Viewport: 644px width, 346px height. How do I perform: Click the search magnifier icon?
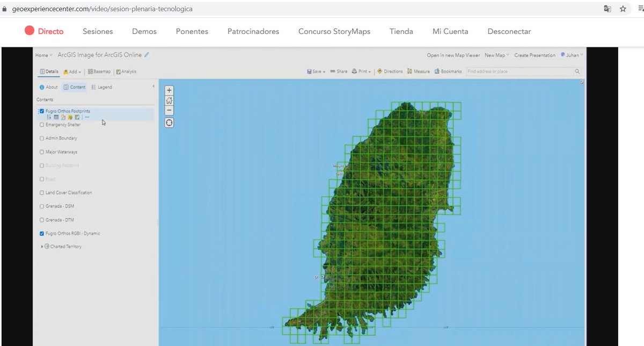pos(577,71)
